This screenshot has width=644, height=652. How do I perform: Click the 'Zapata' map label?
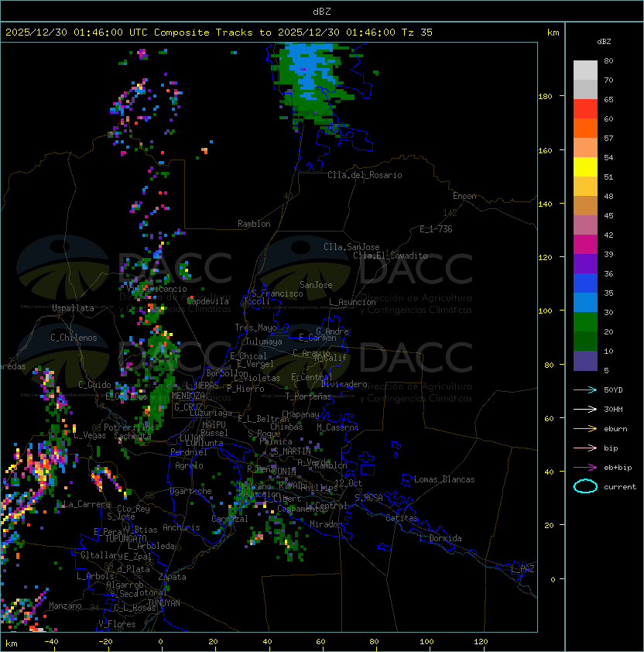coord(172,577)
